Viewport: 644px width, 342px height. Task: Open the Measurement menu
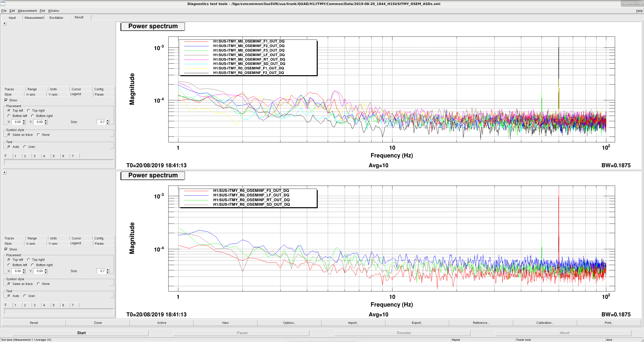click(27, 11)
